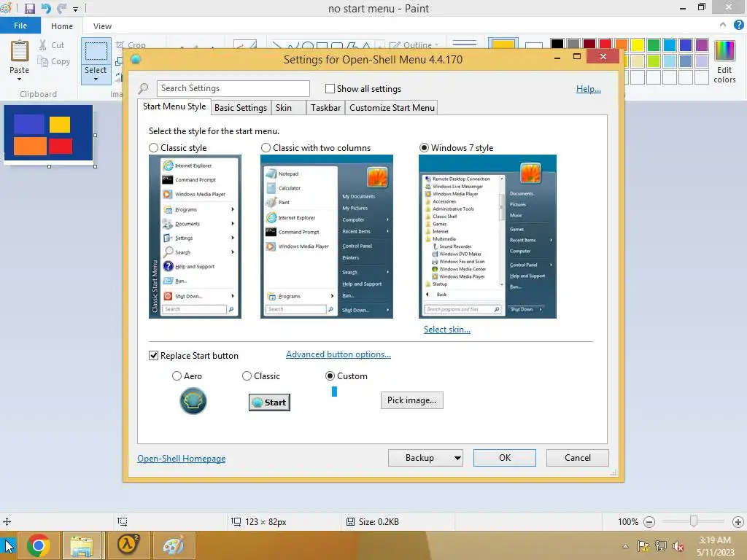This screenshot has height=560, width=747.
Task: Click the Classic Start button preview image
Action: pyautogui.click(x=269, y=402)
